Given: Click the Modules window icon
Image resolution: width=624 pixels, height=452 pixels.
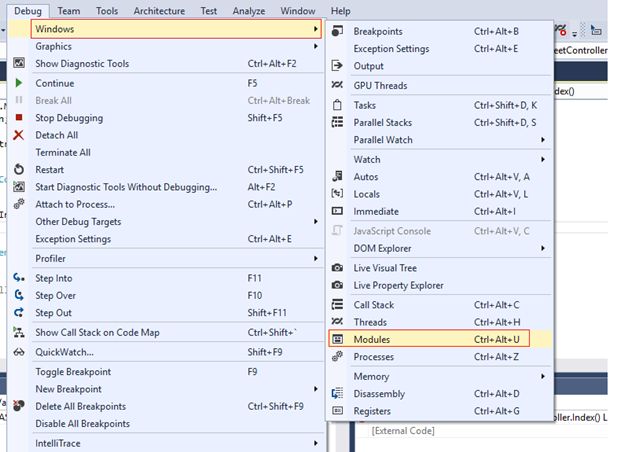Looking at the screenshot, I should (x=337, y=339).
